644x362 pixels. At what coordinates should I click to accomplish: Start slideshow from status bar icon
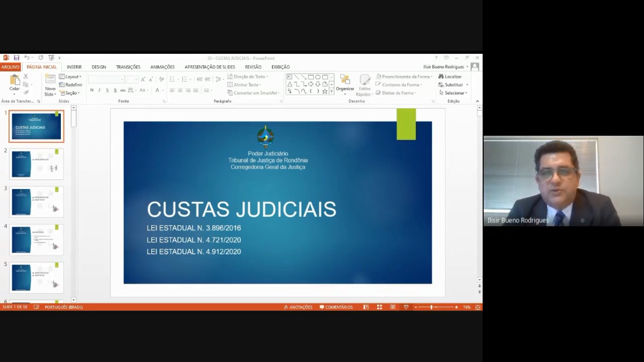406,307
